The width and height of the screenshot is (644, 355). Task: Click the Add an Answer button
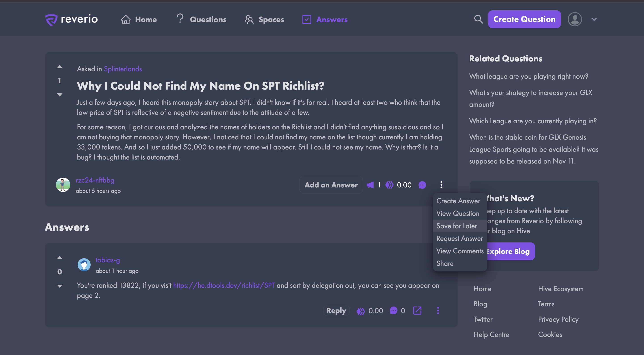(331, 185)
